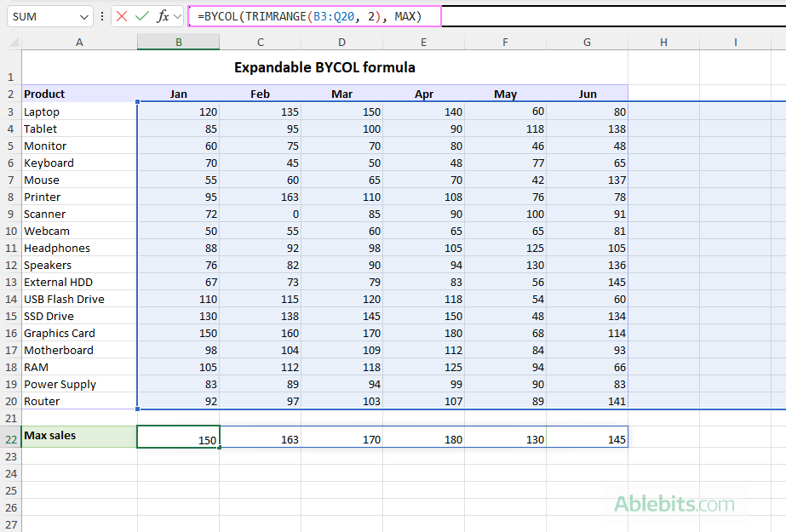Select the Jan column header cell
The height and width of the screenshot is (532, 786).
point(178,94)
